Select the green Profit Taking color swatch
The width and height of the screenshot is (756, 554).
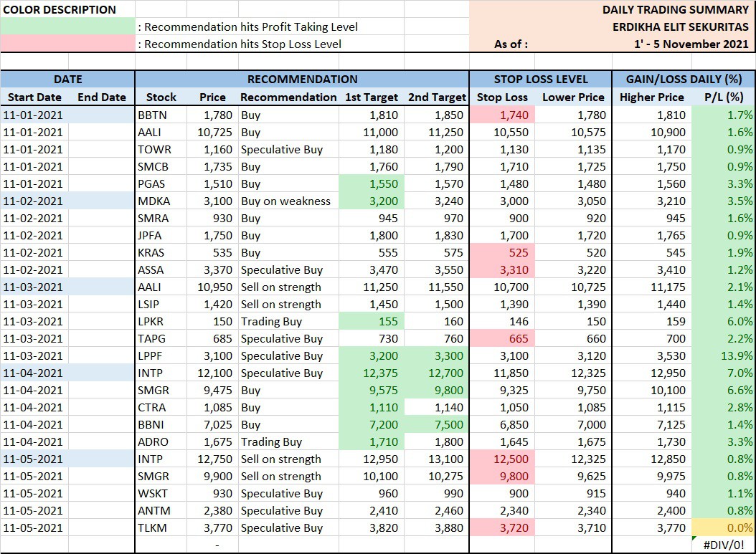coord(67,27)
